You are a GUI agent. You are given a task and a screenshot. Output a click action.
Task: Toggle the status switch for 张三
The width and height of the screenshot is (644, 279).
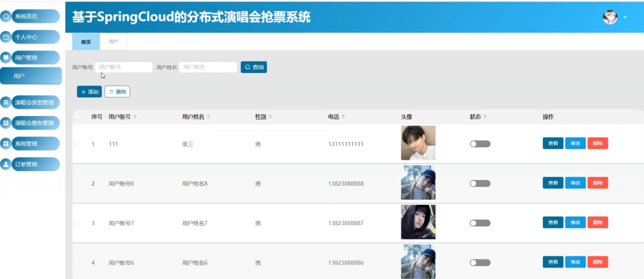click(480, 144)
